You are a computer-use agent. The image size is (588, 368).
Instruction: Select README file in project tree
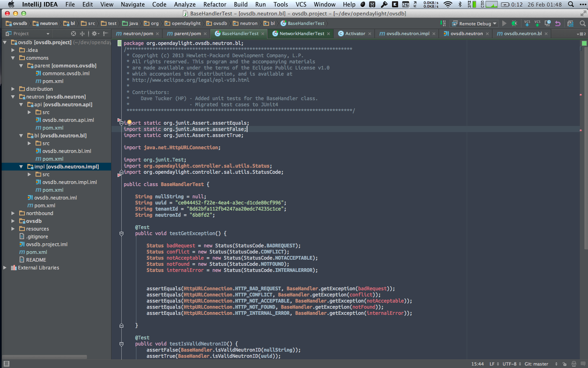coord(36,260)
